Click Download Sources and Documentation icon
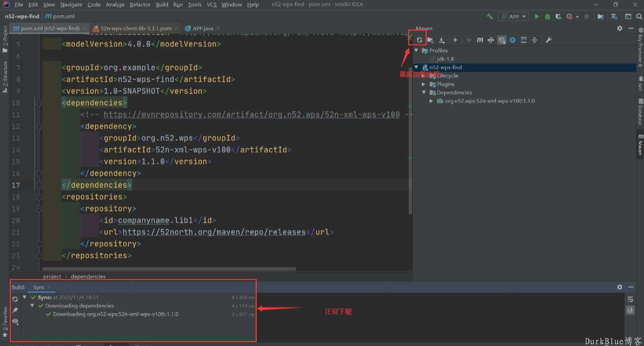This screenshot has width=644, height=346. point(442,40)
